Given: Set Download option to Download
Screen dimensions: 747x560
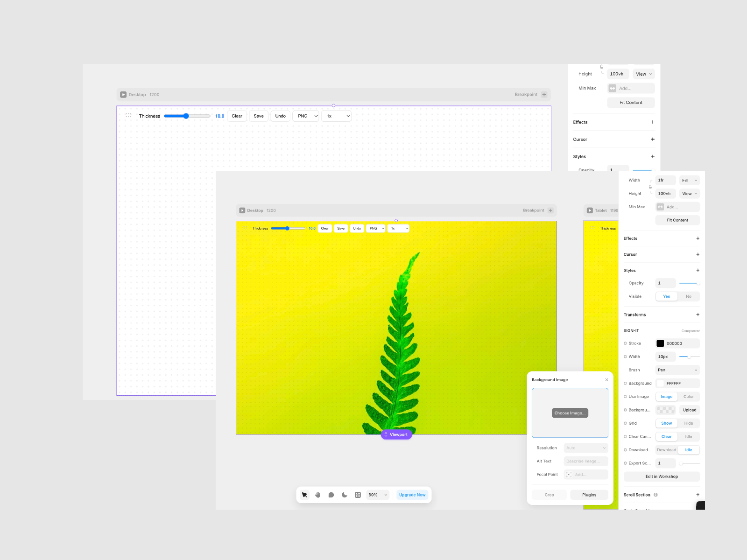Looking at the screenshot, I should point(666,450).
